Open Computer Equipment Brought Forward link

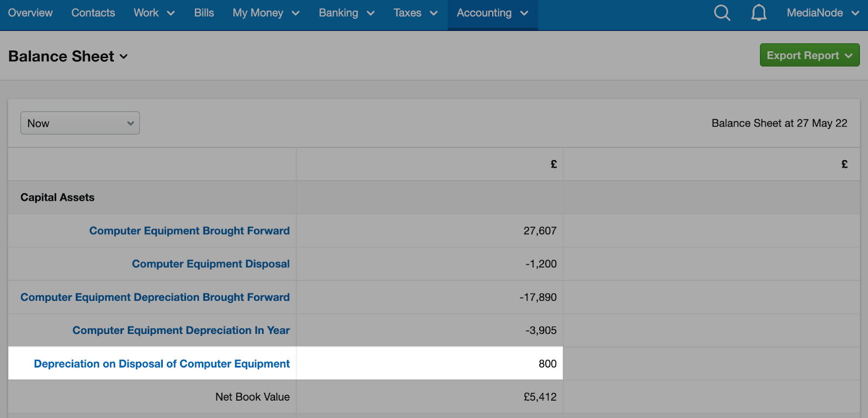click(189, 231)
